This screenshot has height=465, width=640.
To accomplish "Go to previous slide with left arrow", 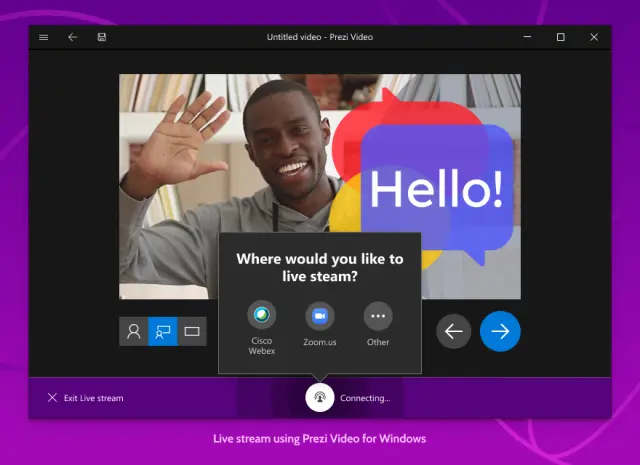I will pos(453,331).
